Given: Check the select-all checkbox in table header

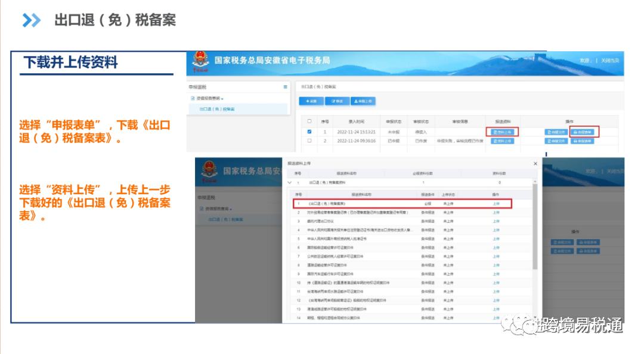Looking at the screenshot, I should pos(308,120).
